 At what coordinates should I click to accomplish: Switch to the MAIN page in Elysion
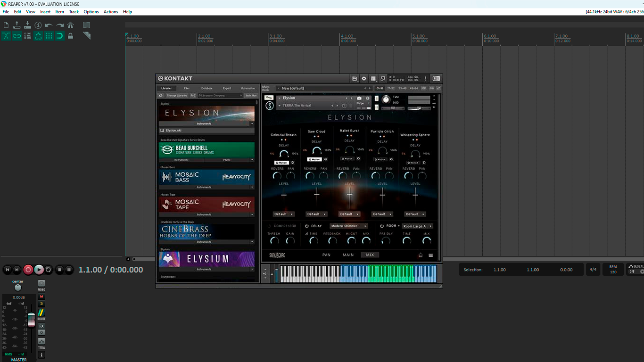[x=348, y=255]
